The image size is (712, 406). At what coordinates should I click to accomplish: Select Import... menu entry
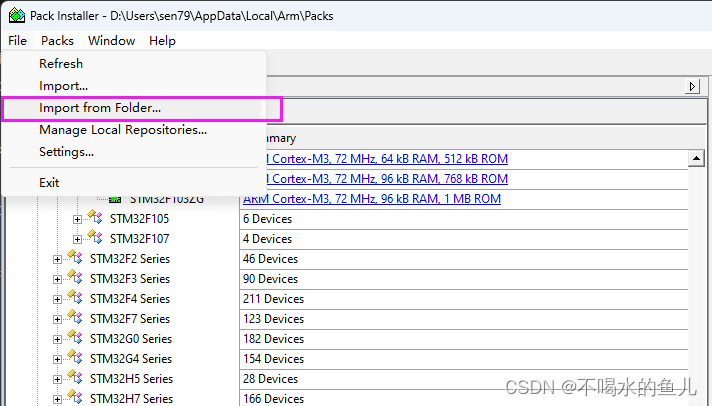click(x=64, y=86)
